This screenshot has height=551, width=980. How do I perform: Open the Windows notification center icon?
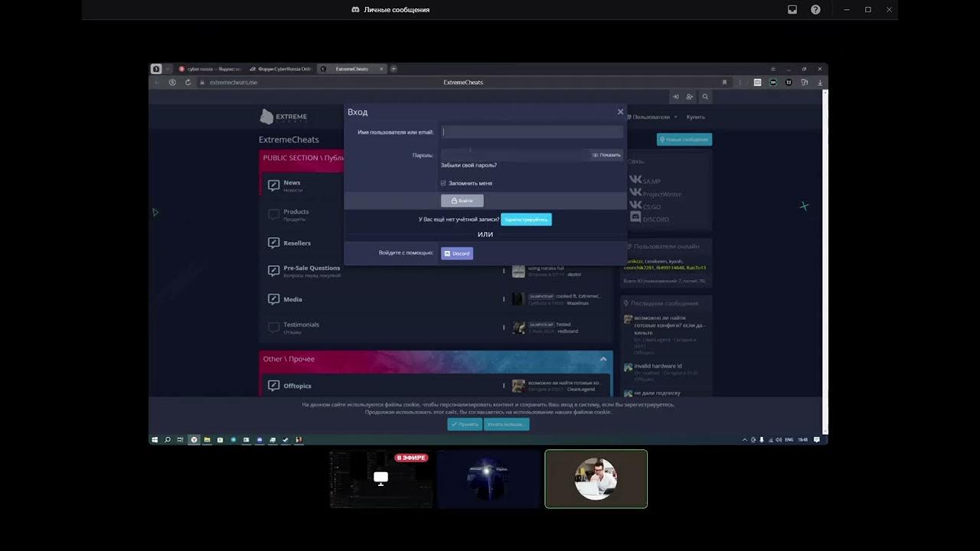pos(817,440)
